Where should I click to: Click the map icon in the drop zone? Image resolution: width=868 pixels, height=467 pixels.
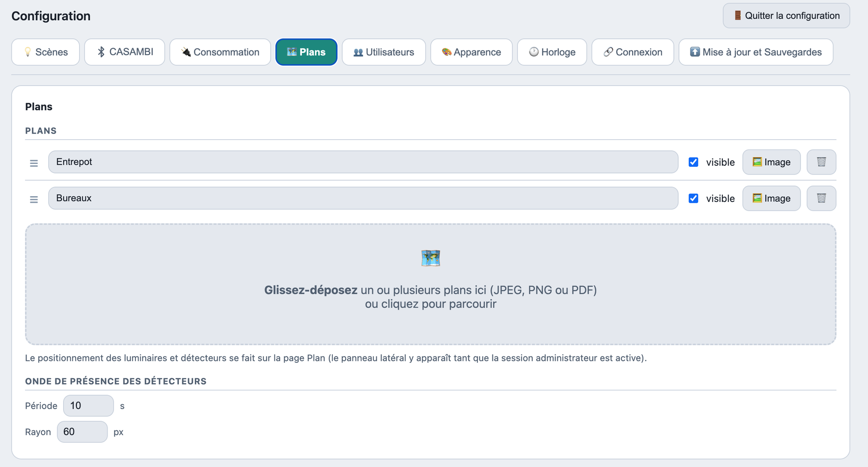pos(431,258)
